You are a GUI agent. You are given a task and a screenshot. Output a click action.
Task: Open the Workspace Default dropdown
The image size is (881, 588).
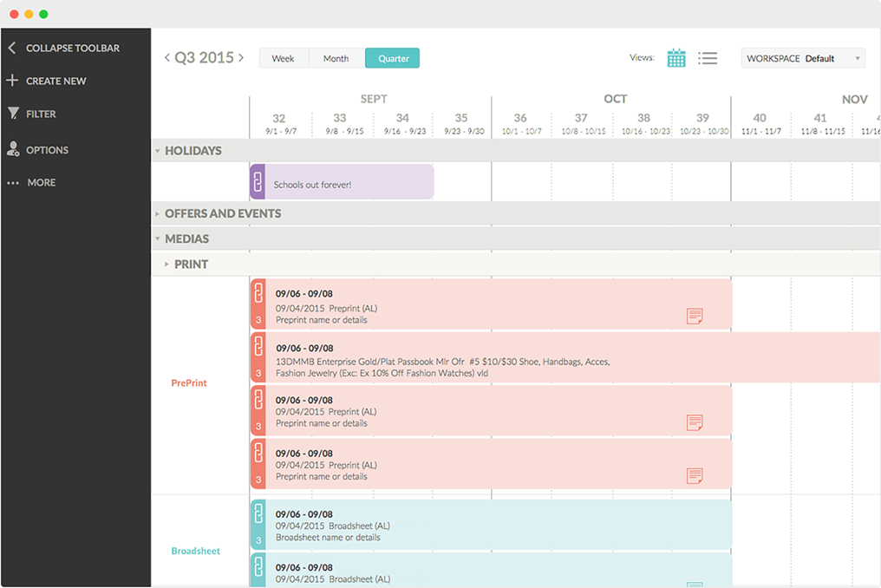coord(803,58)
